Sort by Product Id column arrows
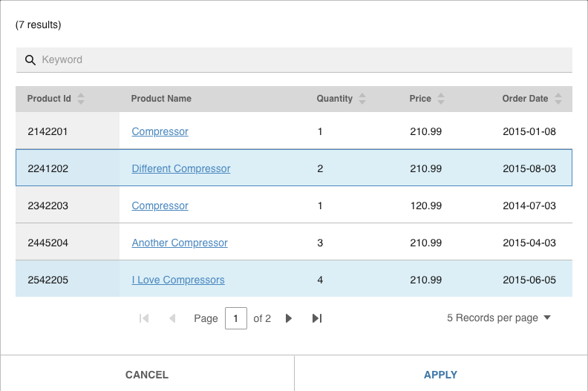Viewport: 588px width, 391px height. (81, 99)
